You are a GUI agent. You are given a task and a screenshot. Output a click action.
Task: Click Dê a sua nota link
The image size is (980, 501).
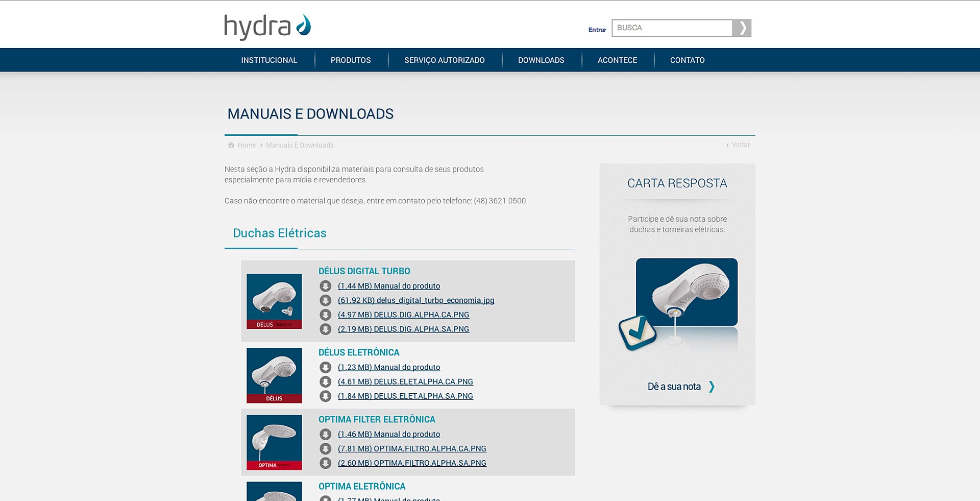pos(674,387)
